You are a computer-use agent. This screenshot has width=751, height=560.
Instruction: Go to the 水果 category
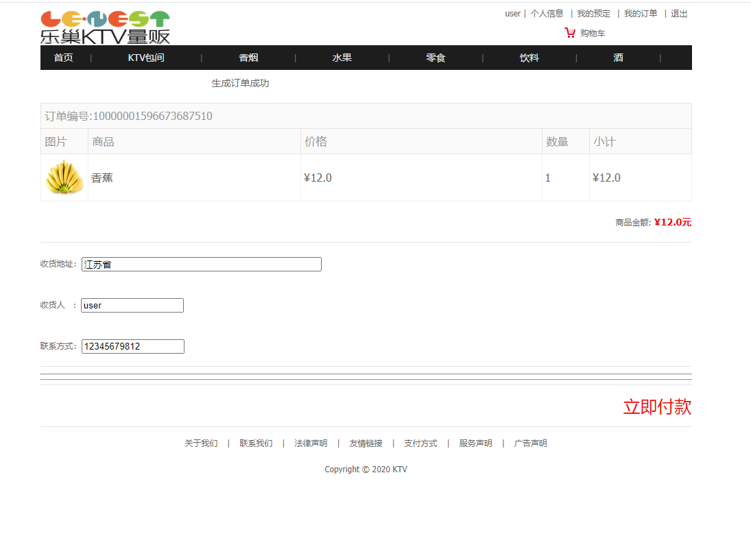click(342, 58)
